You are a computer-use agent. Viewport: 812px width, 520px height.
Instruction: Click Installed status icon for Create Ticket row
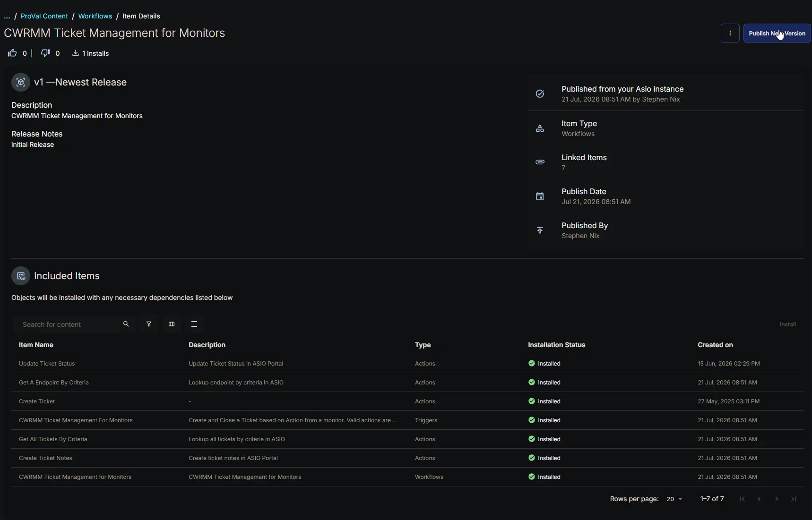(x=532, y=401)
